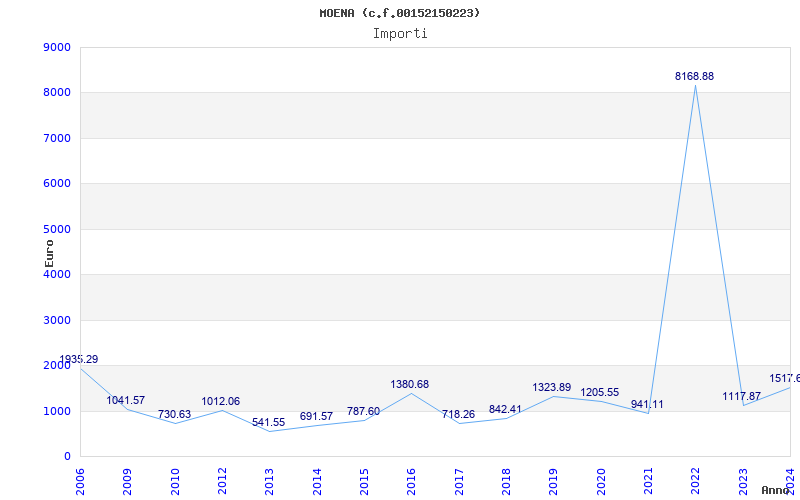The height and width of the screenshot is (500, 800).
Task: Click the x-axis year label 2015
Action: (364, 482)
